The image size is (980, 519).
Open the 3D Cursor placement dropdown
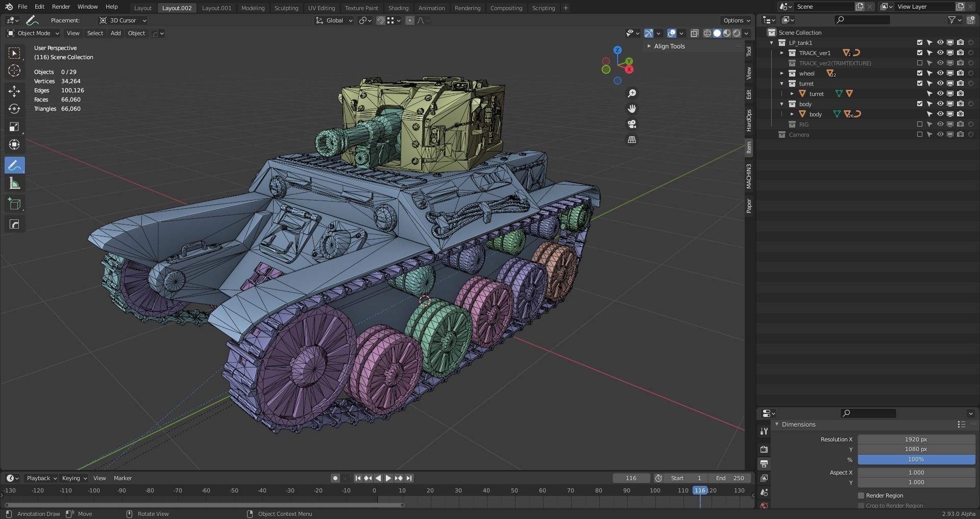[x=123, y=20]
